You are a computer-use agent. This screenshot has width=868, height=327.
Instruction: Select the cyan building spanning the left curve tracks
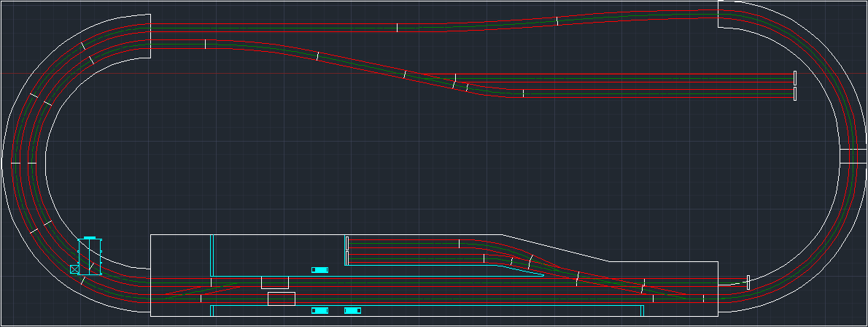point(90,256)
